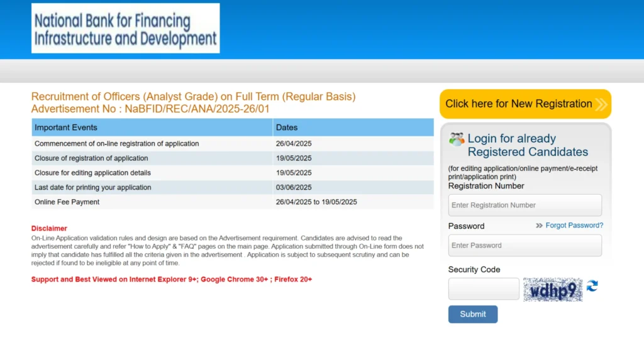Click the National Bank for Financing logo

[125, 28]
